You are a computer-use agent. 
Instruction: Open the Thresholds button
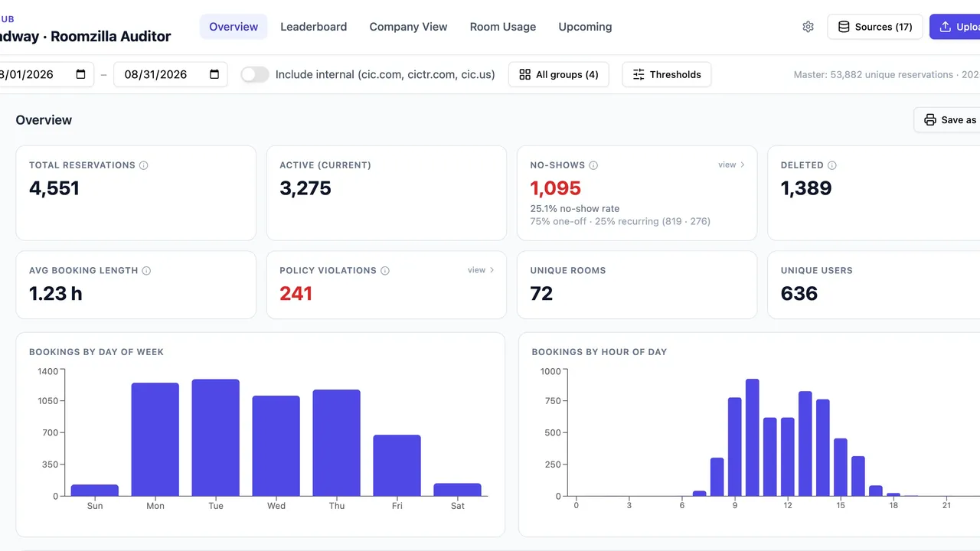coord(667,74)
